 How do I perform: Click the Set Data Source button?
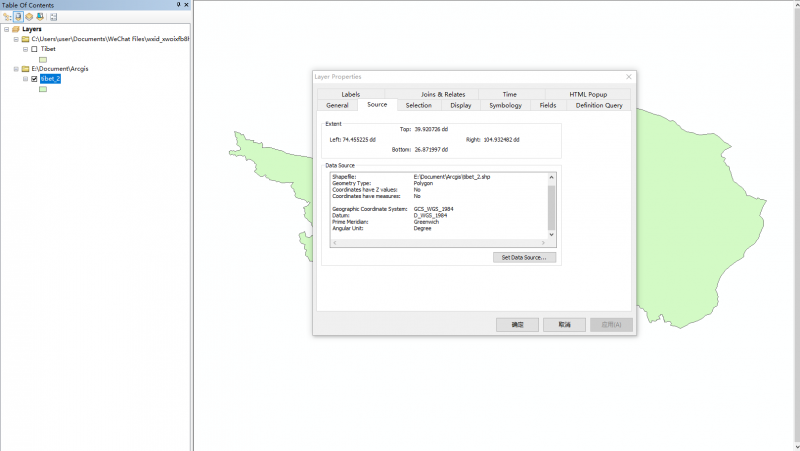tap(524, 257)
